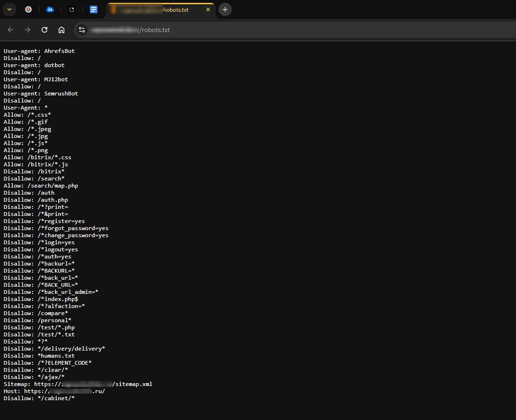
Task: Click the line 'User-agent: MJ12bot'
Action: [36, 79]
